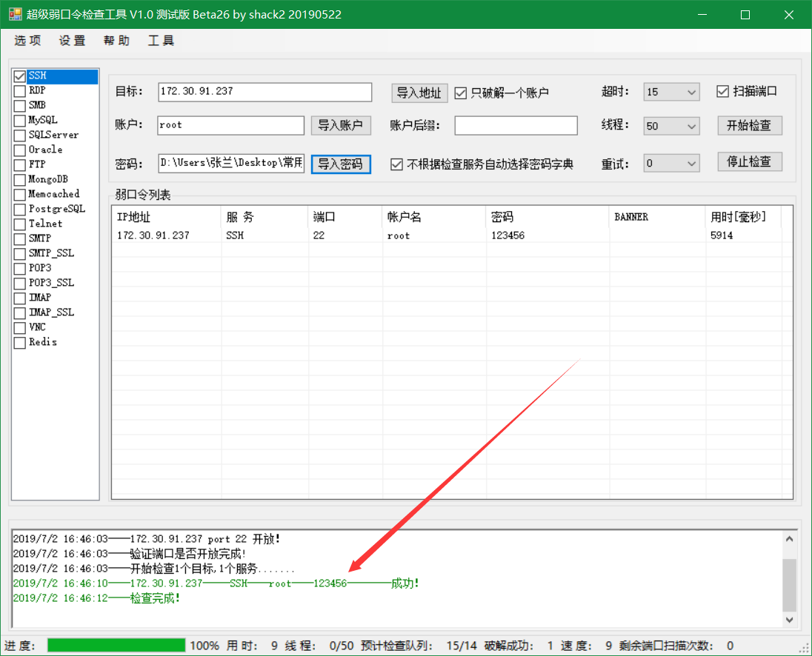Click log scrollbar down arrow
Image resolution: width=812 pixels, height=656 pixels.
[789, 619]
